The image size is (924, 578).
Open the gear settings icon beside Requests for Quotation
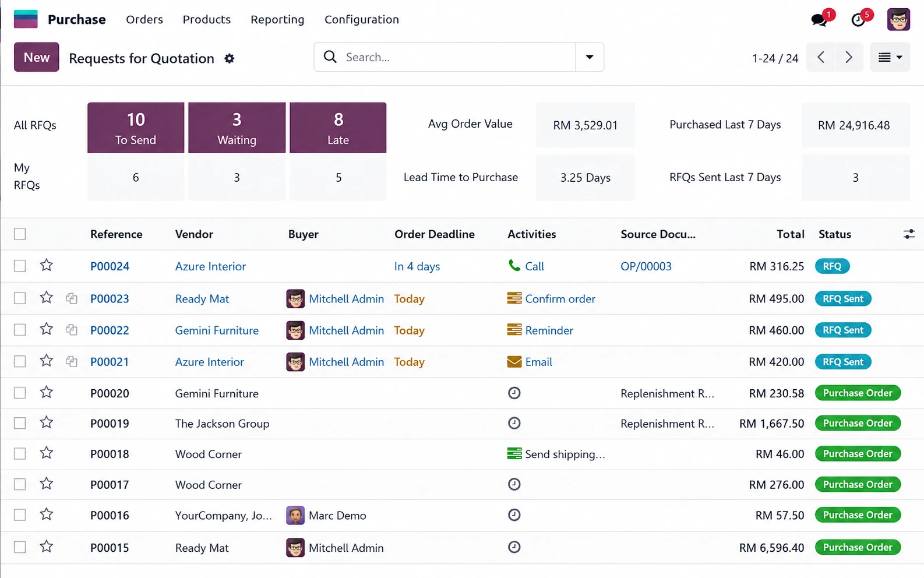coord(230,58)
